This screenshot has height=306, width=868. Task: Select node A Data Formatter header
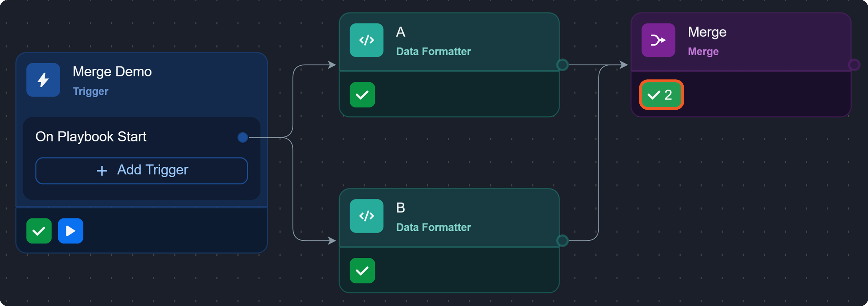tap(433, 52)
